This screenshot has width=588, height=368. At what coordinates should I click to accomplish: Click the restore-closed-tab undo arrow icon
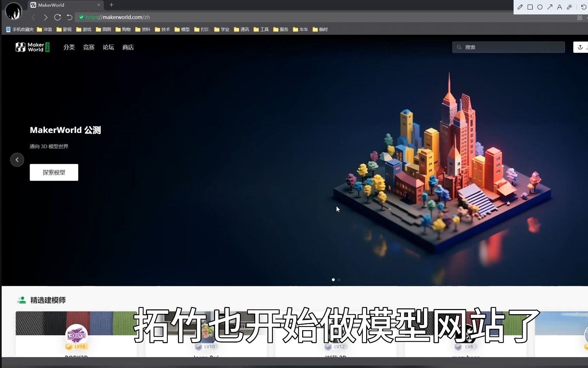point(69,17)
